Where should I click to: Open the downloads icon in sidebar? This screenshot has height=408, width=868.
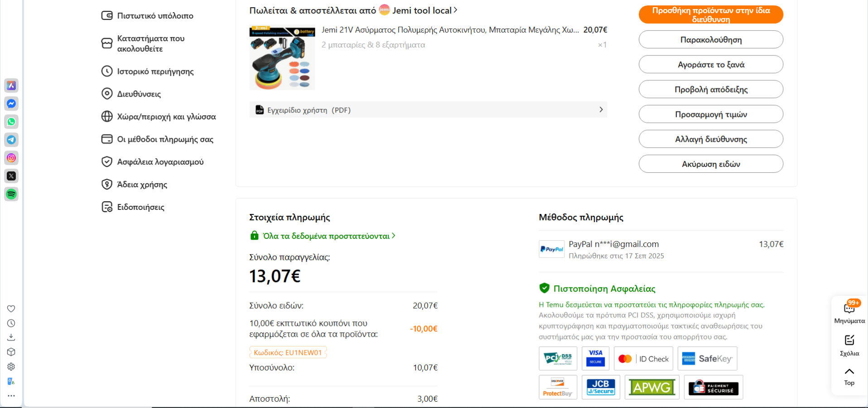11,338
